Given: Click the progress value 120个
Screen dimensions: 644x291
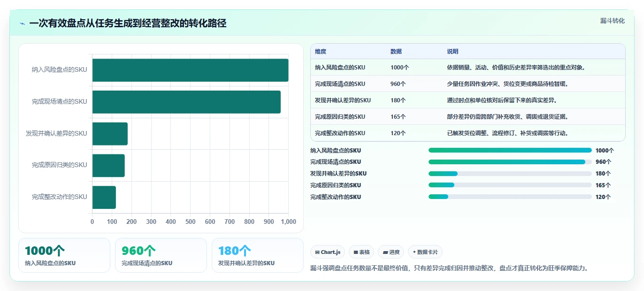Looking at the screenshot, I should [603, 197].
